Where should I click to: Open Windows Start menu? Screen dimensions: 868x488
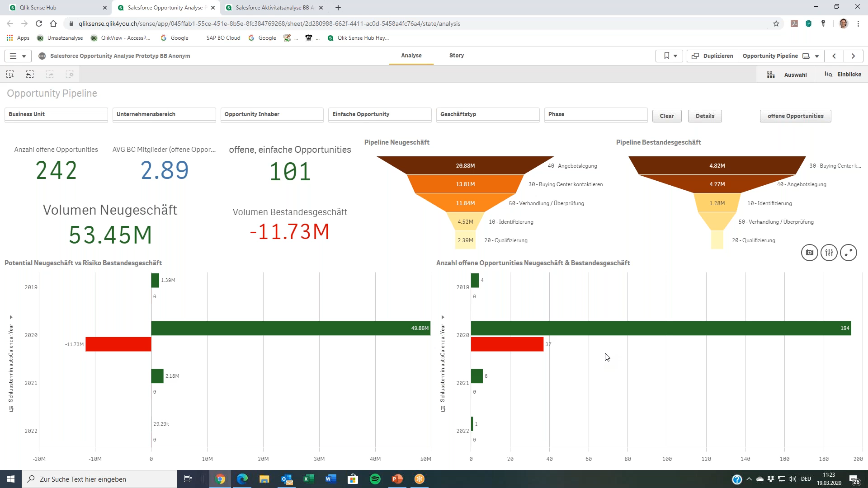point(11,479)
